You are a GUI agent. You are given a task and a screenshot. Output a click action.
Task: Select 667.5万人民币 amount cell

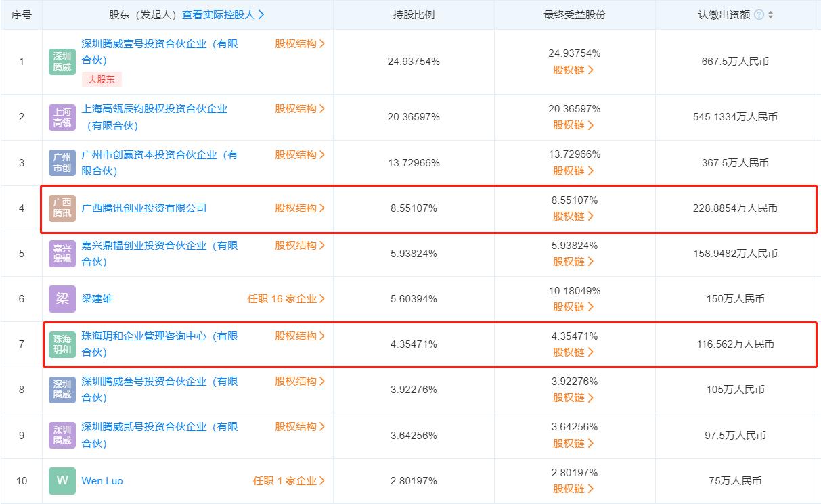(x=735, y=62)
